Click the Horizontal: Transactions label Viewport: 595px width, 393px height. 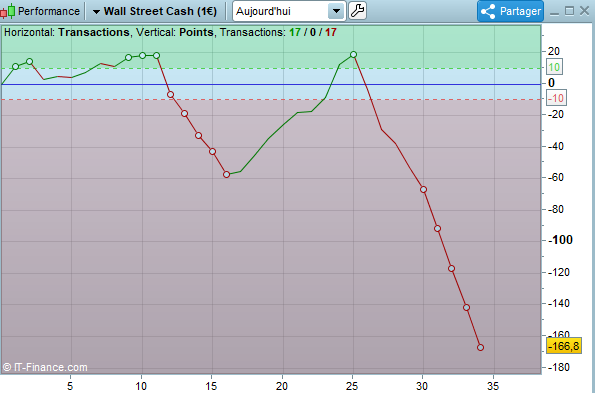[x=67, y=32]
